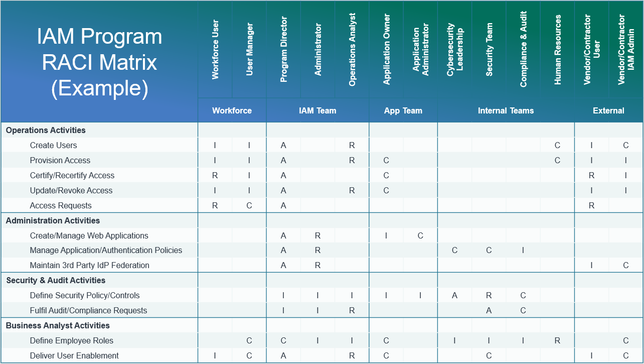Click the IAM Program RACI Matrix title

99,62
